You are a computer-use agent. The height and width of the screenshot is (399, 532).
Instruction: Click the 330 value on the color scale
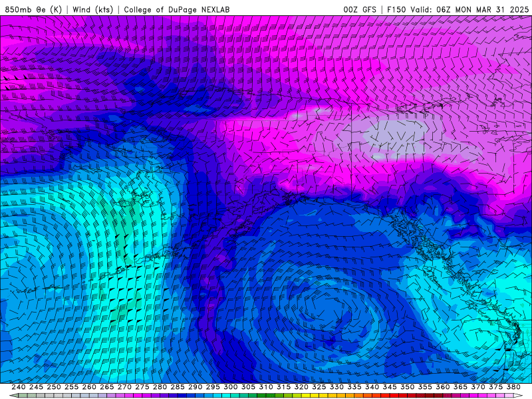336,387
